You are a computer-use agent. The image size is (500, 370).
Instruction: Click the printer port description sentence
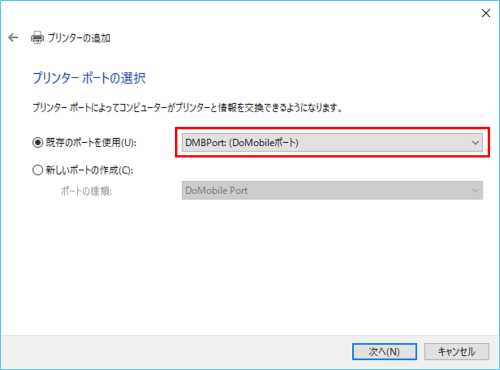187,108
